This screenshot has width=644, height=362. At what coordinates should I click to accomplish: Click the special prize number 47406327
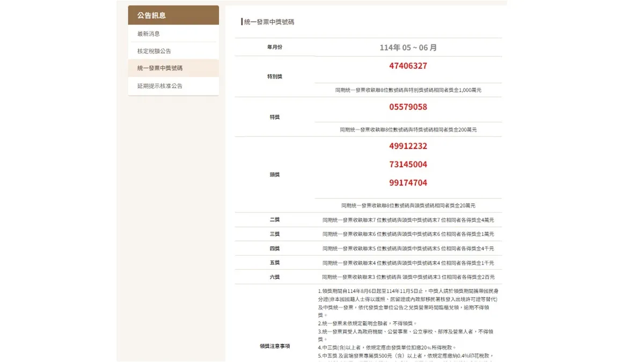click(408, 66)
